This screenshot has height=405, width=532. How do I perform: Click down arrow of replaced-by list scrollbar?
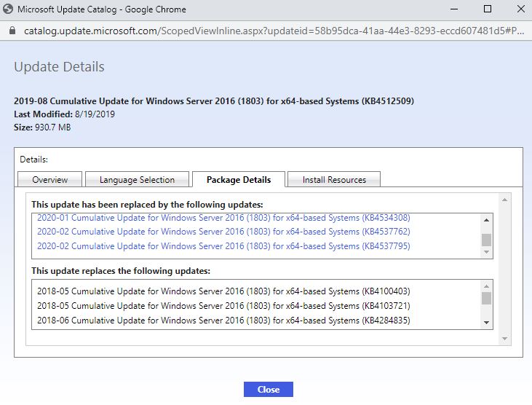pyautogui.click(x=487, y=252)
